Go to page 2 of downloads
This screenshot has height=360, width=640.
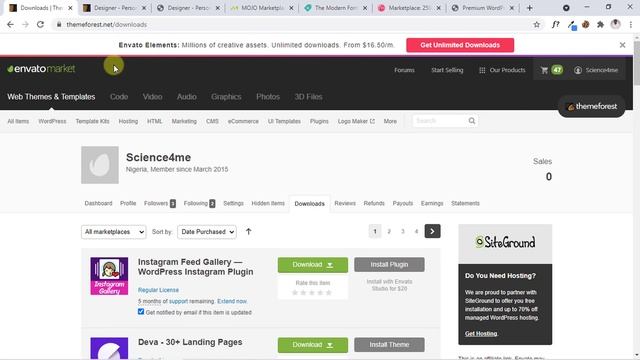pos(389,231)
